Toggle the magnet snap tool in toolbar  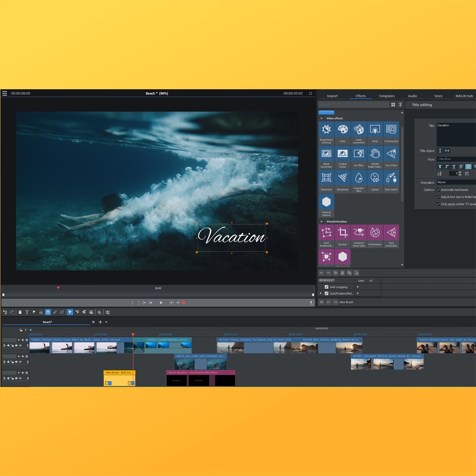coord(48,312)
